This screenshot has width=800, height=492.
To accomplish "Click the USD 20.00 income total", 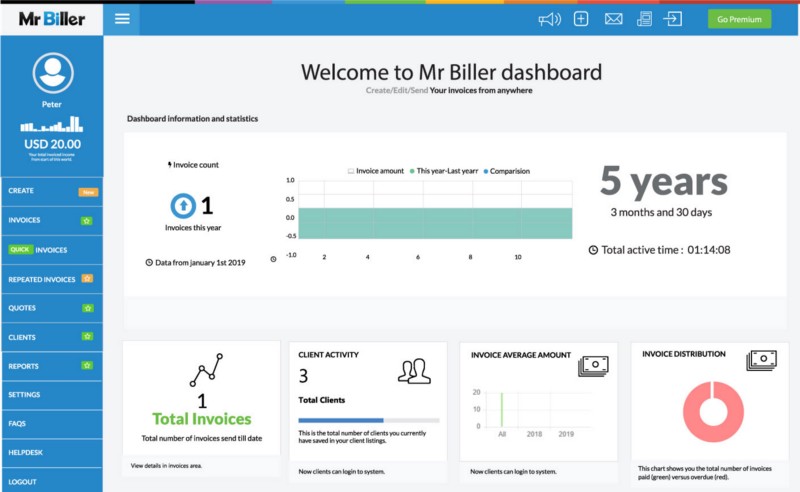I will [x=53, y=144].
